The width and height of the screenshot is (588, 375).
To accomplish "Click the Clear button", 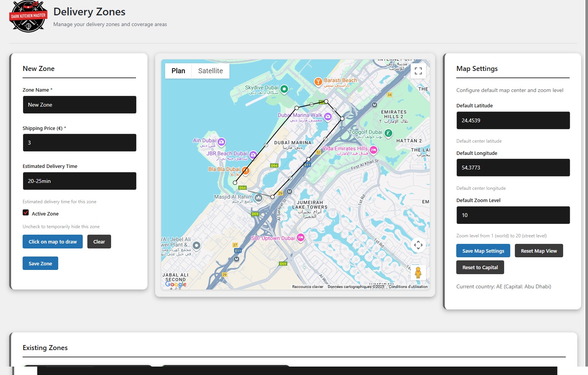I will tap(99, 242).
